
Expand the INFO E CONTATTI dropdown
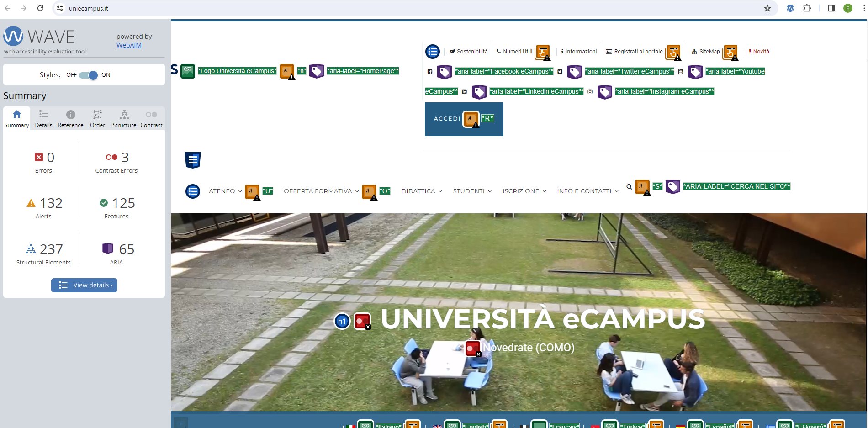point(587,191)
